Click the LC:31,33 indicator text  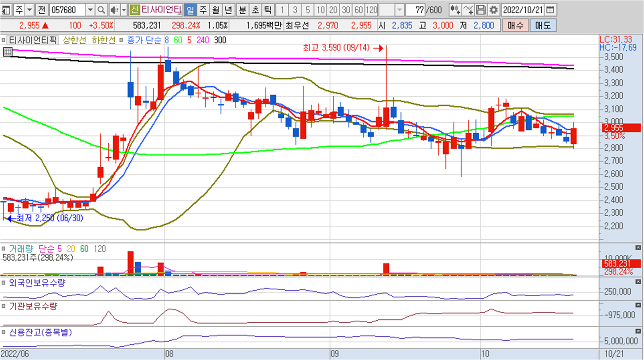[x=616, y=39]
